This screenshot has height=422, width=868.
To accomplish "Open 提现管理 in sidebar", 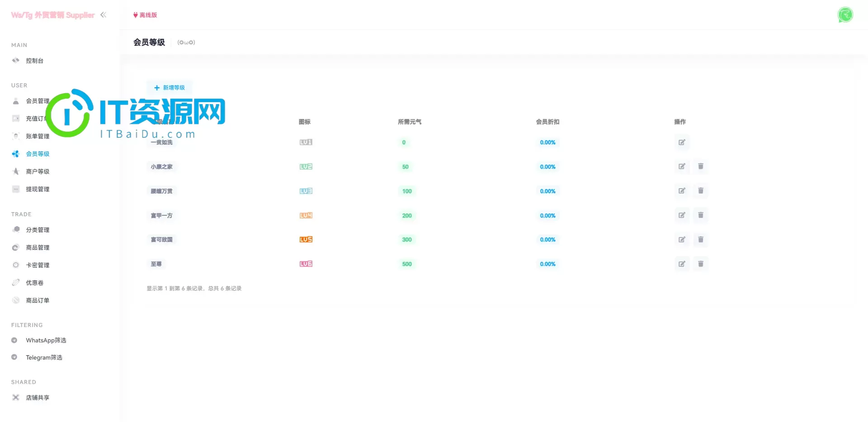I will (38, 189).
